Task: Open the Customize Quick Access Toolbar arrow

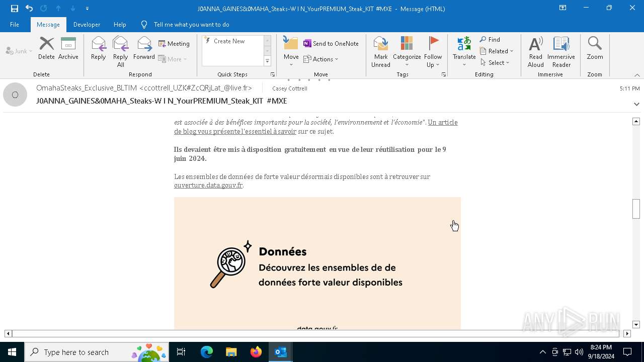Action: (x=87, y=9)
